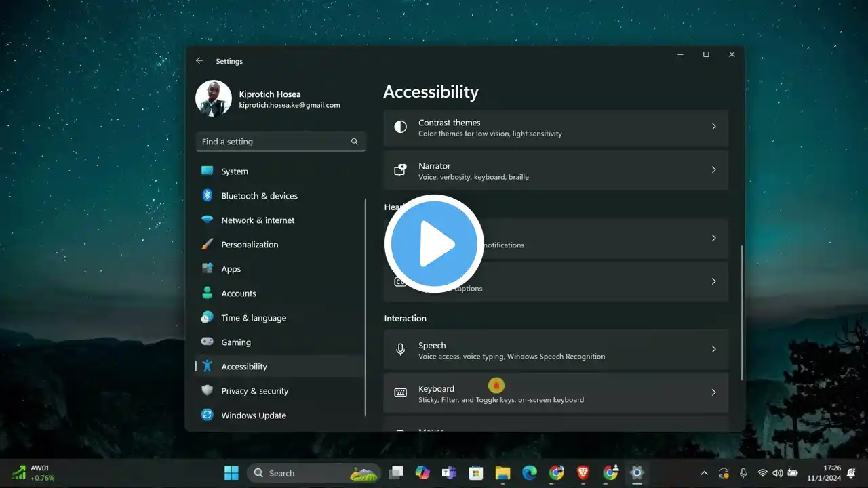Expand Contrast themes with its chevron
The image size is (868, 488).
pos(713,127)
